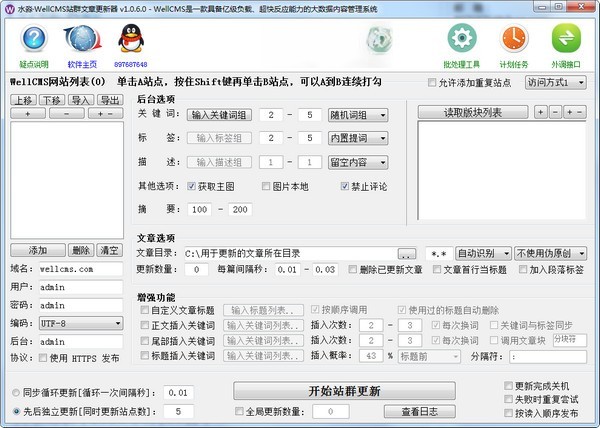
Task: Open the 随机词组 keyword dropdown
Action: [x=358, y=115]
